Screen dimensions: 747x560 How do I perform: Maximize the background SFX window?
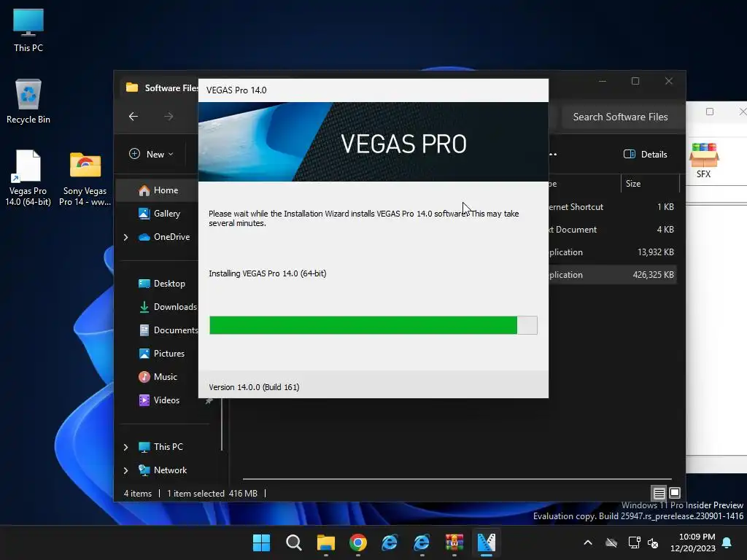click(x=709, y=112)
